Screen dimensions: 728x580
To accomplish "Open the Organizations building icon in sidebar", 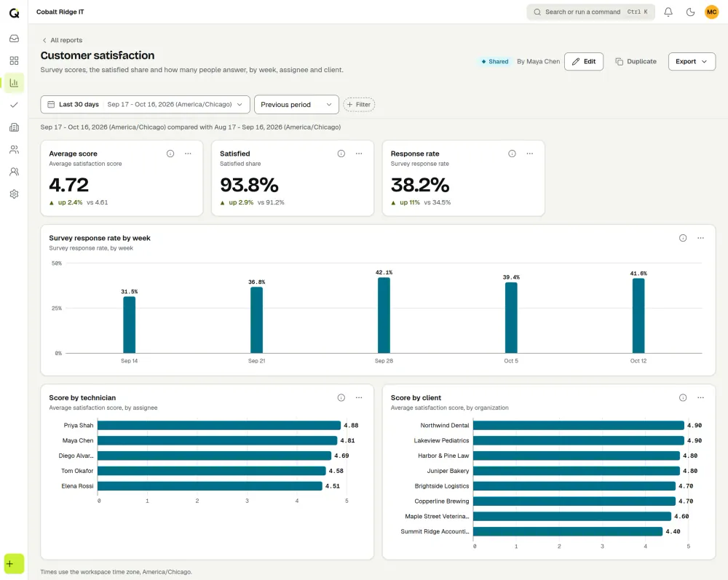I will (x=14, y=127).
